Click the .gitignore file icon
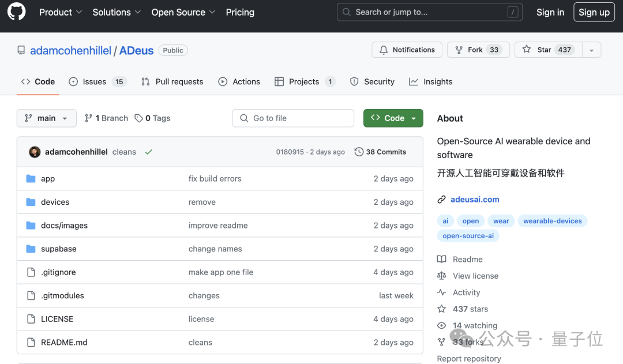The height and width of the screenshot is (364, 623). coord(31,272)
